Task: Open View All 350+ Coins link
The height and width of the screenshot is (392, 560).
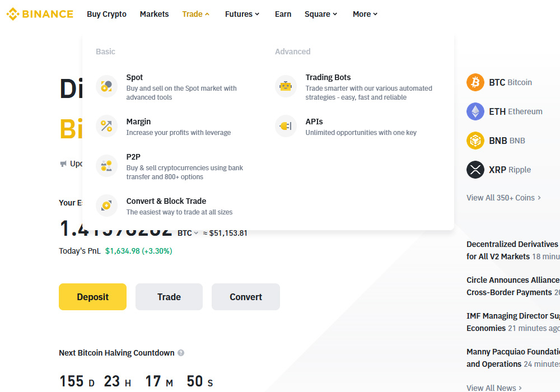Action: click(503, 198)
